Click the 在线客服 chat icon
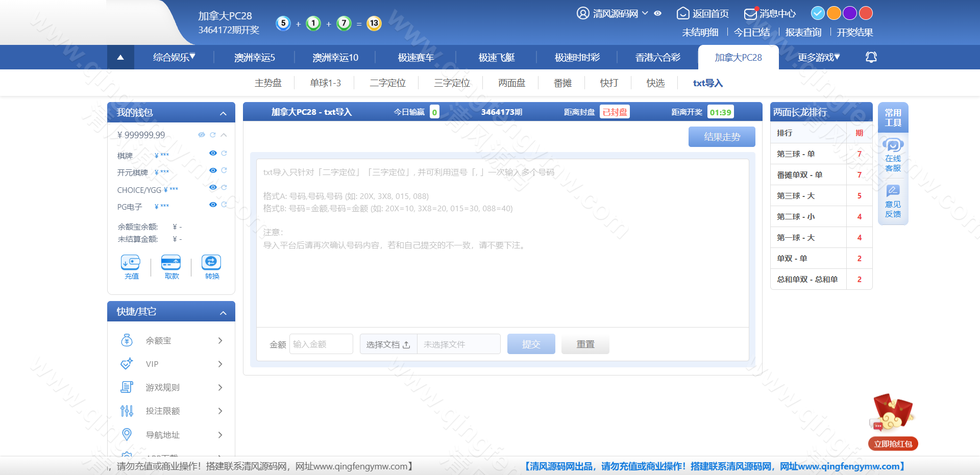 coord(893,145)
